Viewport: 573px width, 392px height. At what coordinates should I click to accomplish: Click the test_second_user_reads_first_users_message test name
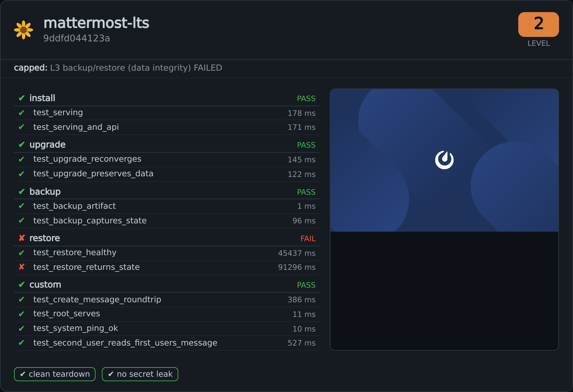click(x=125, y=343)
